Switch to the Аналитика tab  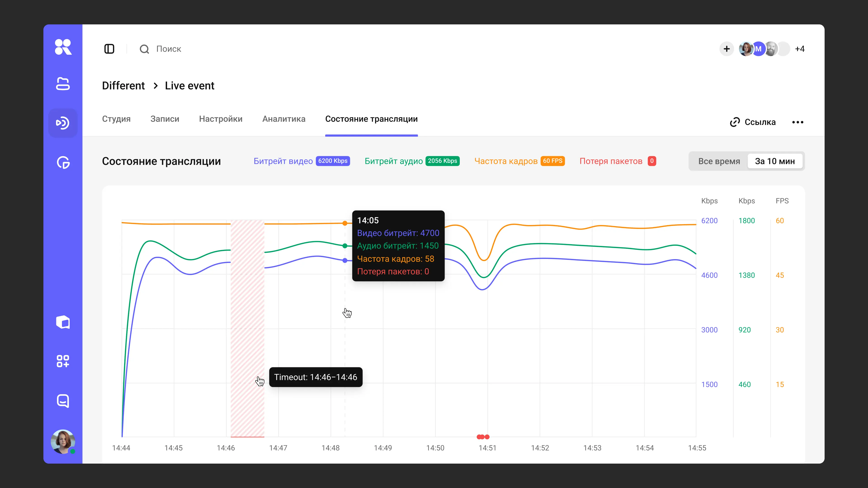click(284, 119)
